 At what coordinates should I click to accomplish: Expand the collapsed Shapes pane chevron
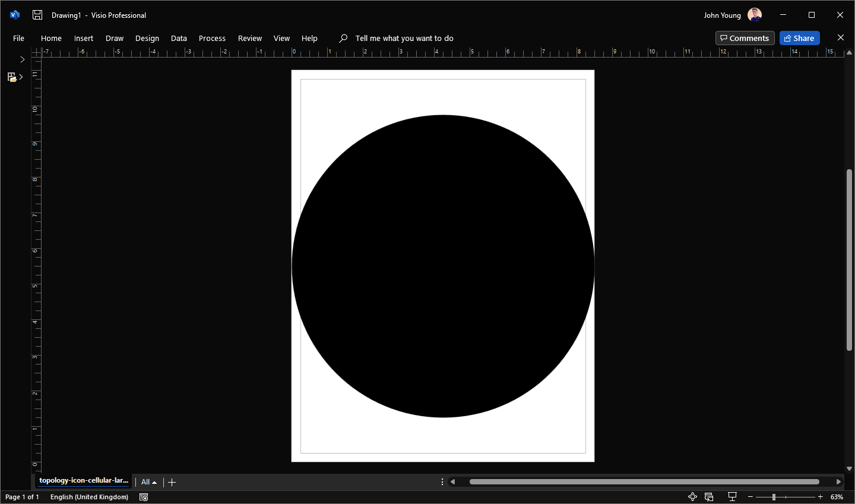tap(22, 59)
